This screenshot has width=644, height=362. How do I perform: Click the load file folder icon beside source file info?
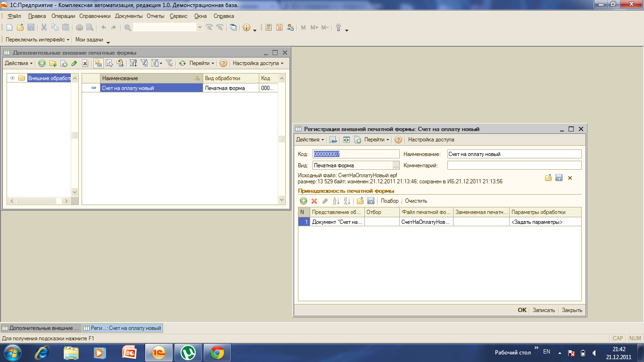[548, 178]
